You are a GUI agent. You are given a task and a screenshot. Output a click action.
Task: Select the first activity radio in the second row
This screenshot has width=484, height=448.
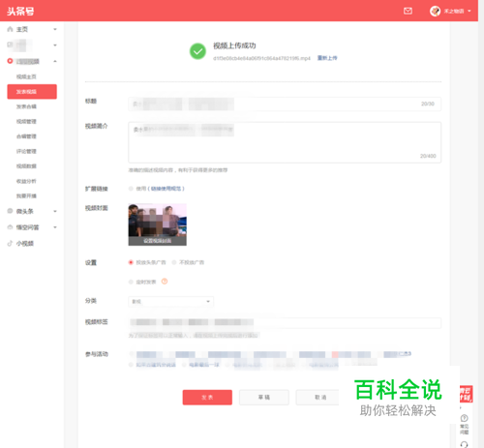[131, 365]
